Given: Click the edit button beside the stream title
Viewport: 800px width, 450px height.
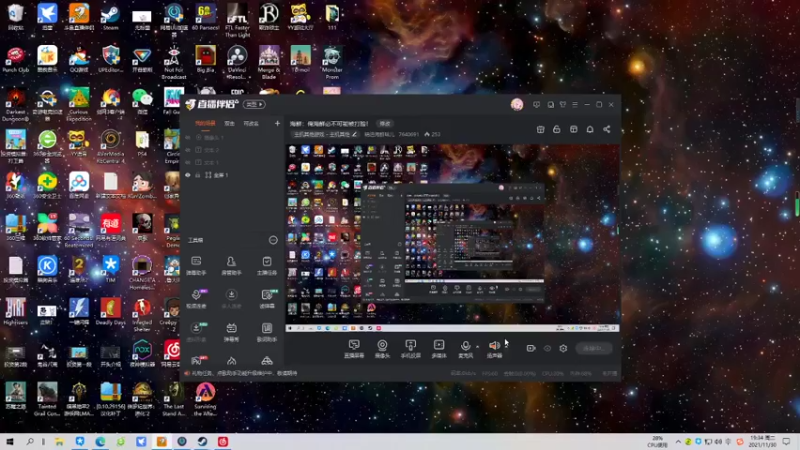Looking at the screenshot, I should click(385, 123).
